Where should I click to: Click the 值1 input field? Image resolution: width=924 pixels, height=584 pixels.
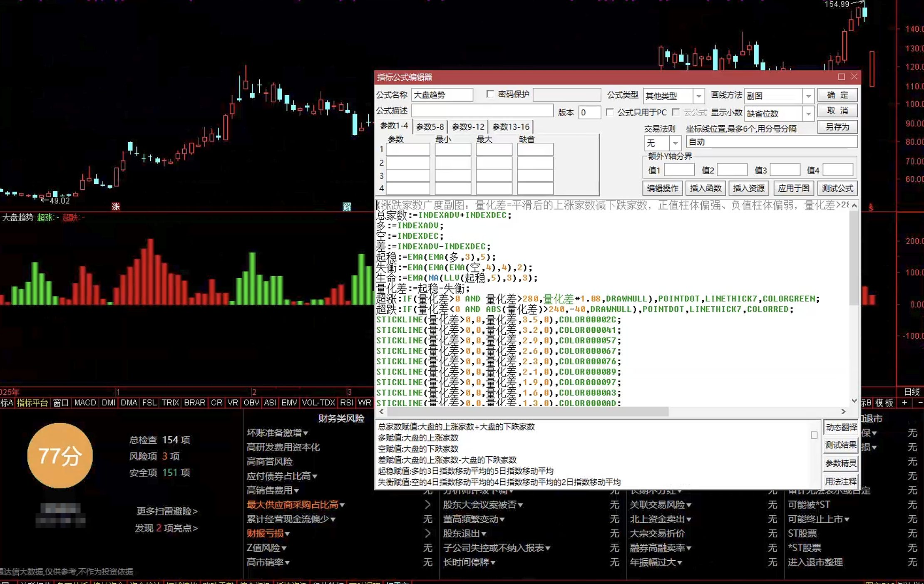[x=679, y=170]
